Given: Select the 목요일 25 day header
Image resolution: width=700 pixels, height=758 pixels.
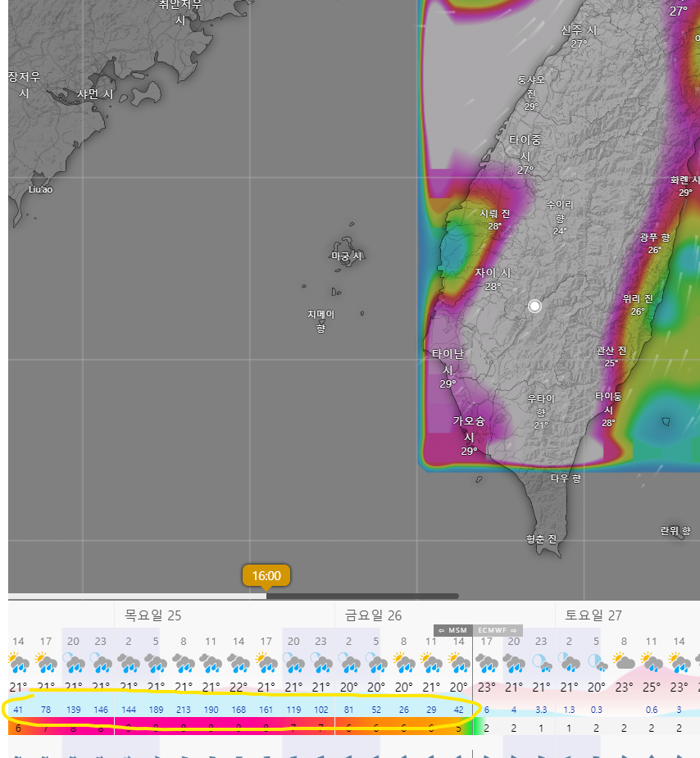Looking at the screenshot, I should [x=152, y=615].
